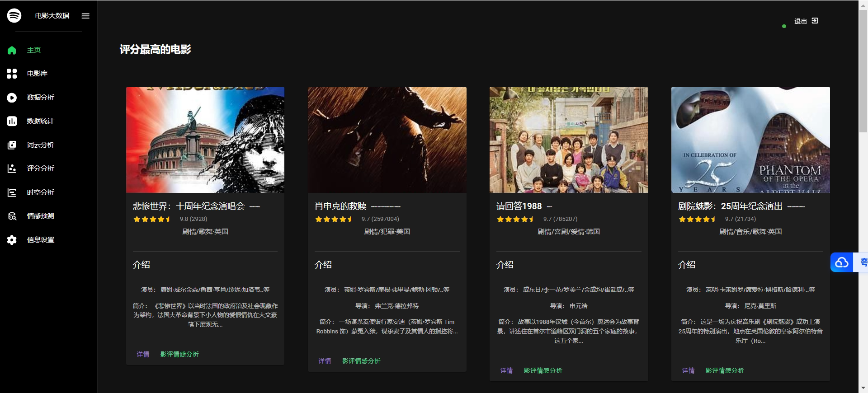Click the director line 弗兰克·德拉邦特
Screen dimensions: 868x393
[387, 306]
